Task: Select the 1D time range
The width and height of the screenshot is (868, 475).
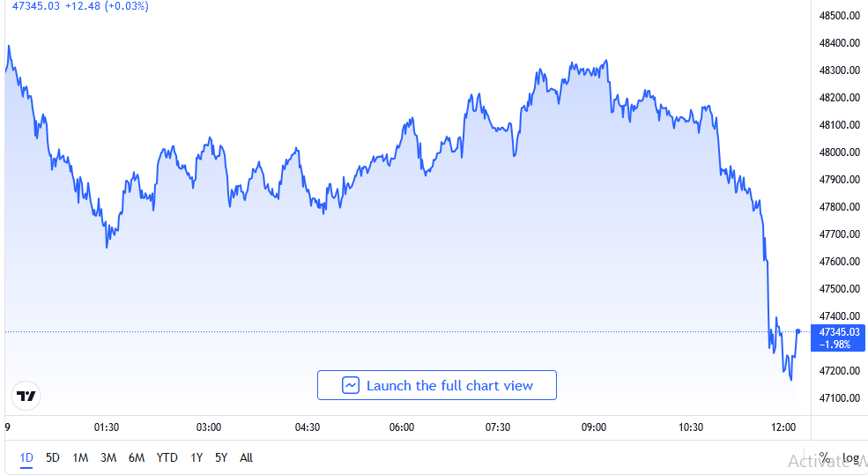Action: click(x=26, y=457)
